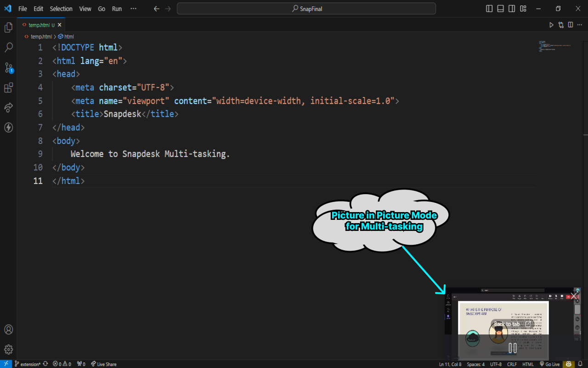
Task: Open the Live Share activity bar icon
Action: coord(8,108)
